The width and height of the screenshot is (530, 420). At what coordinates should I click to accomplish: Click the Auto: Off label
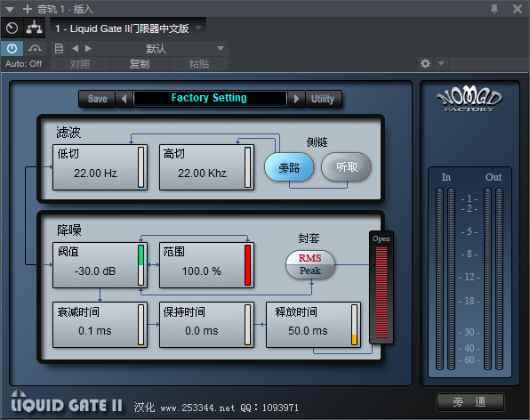(23, 63)
